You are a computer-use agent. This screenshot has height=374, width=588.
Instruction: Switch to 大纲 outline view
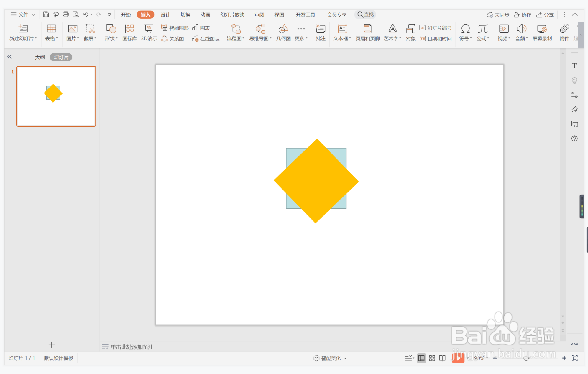coord(40,57)
